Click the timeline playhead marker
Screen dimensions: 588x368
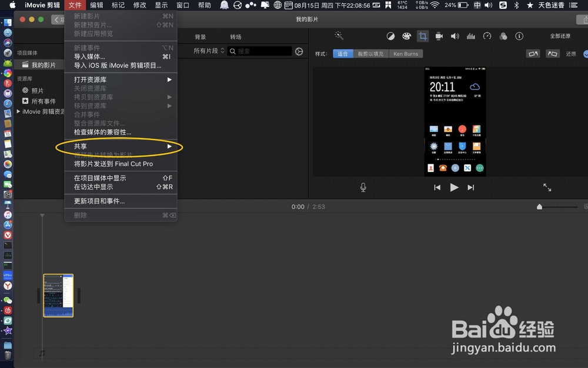42,216
